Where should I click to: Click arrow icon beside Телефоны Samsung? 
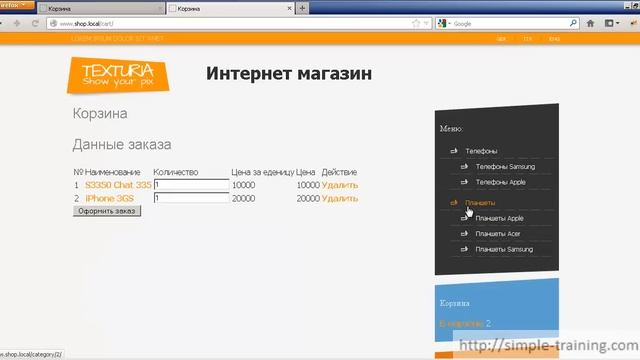pyautogui.click(x=464, y=167)
